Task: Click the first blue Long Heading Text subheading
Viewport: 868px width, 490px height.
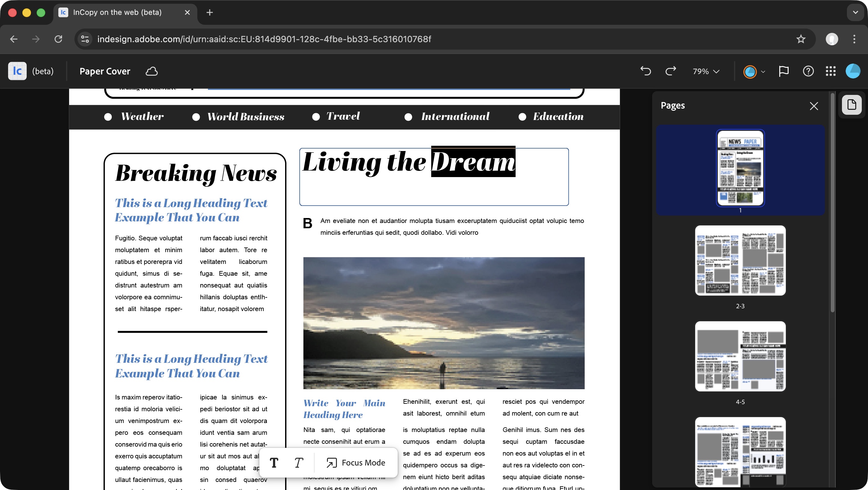Action: [191, 210]
